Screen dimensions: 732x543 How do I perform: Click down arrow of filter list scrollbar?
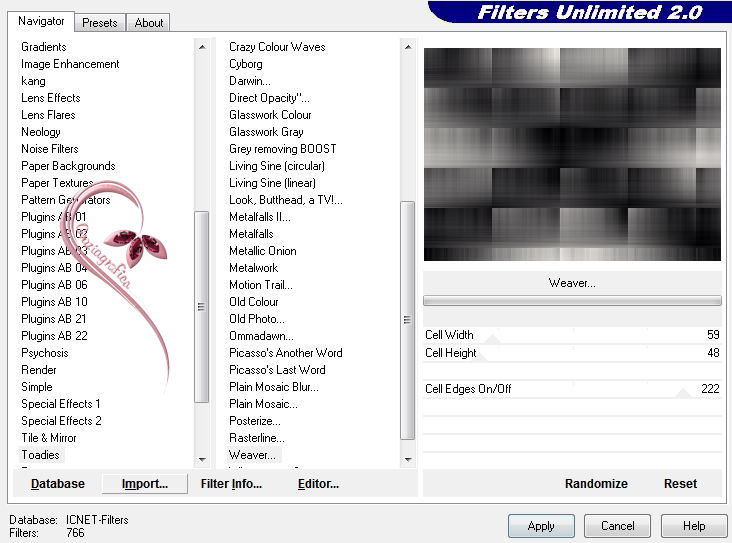pyautogui.click(x=408, y=459)
